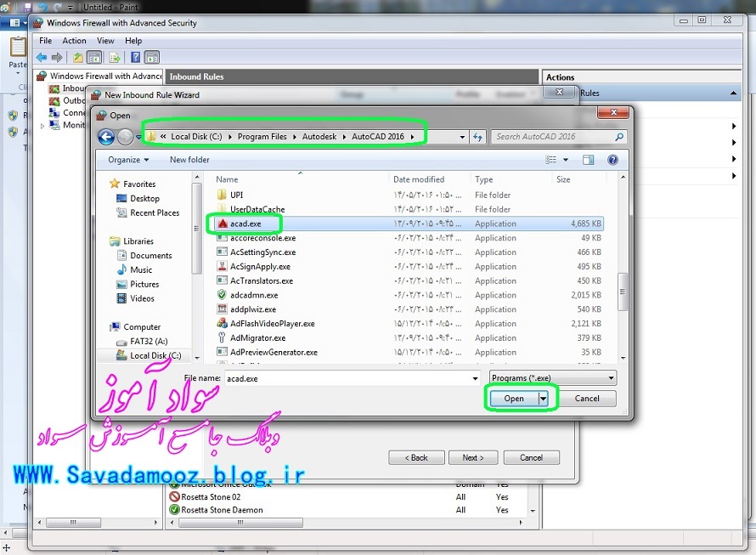Select the acad.exe file icon
This screenshot has height=555, width=756.
(x=223, y=224)
